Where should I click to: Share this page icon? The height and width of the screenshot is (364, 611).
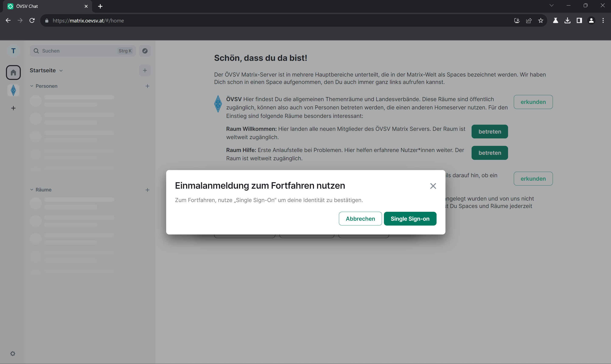coord(529,21)
